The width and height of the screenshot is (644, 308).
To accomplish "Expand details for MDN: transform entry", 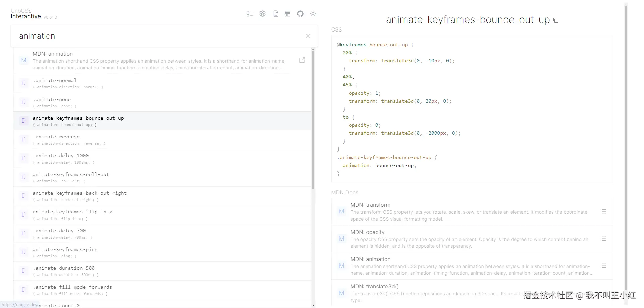I will (x=603, y=212).
